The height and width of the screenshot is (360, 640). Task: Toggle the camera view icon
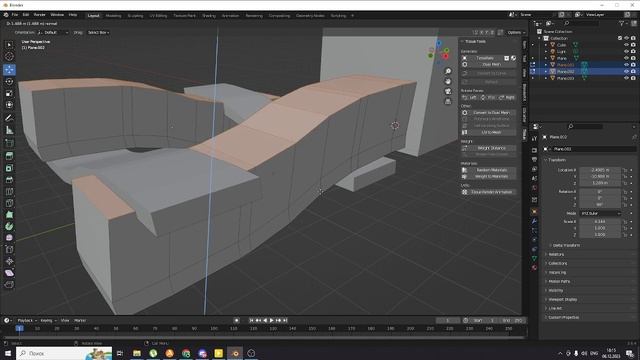pos(448,91)
